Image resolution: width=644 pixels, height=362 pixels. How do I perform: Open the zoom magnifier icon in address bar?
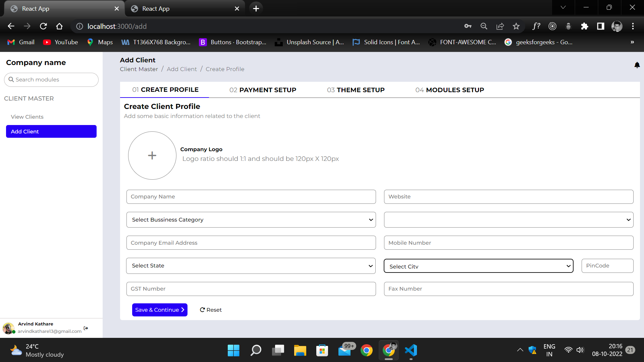(x=484, y=26)
